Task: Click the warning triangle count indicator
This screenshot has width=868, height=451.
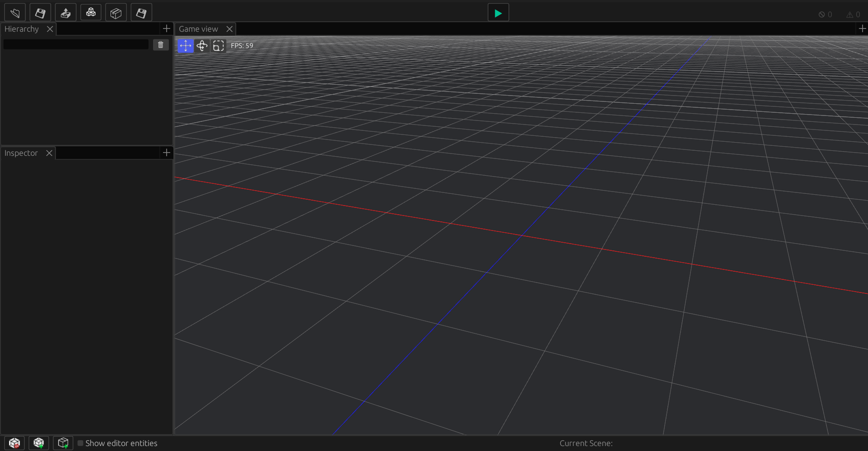Action: coord(853,14)
